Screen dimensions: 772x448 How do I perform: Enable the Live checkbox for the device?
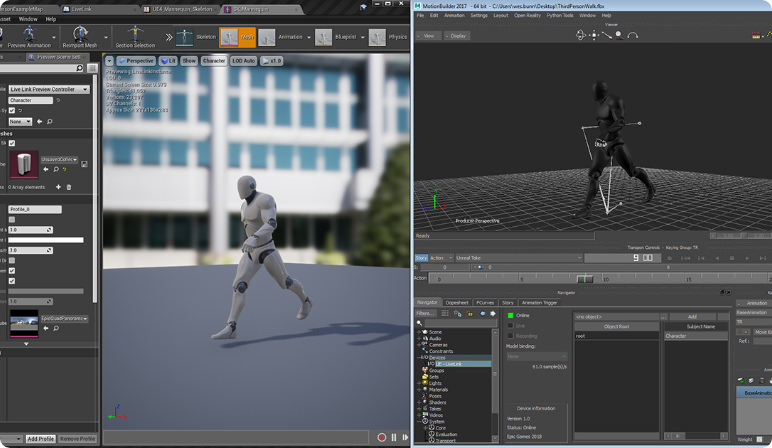click(510, 326)
